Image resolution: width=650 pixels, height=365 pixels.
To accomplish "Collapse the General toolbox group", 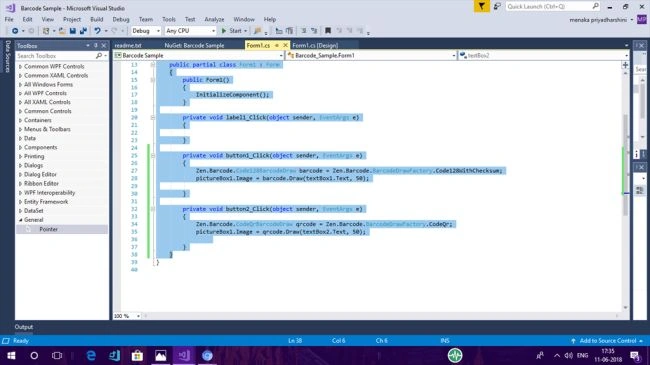I will click(20, 220).
